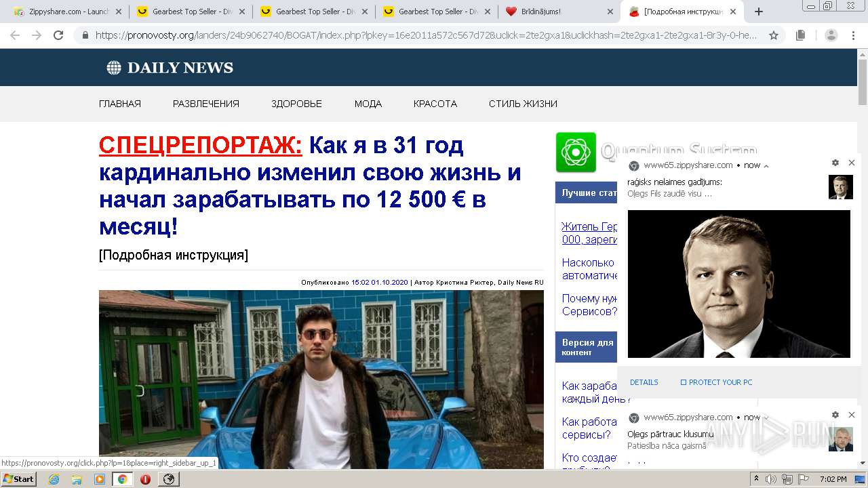Viewport: 868px width, 488px height.
Task: Switch to the Brīdinājums! tab
Action: pyautogui.click(x=560, y=12)
